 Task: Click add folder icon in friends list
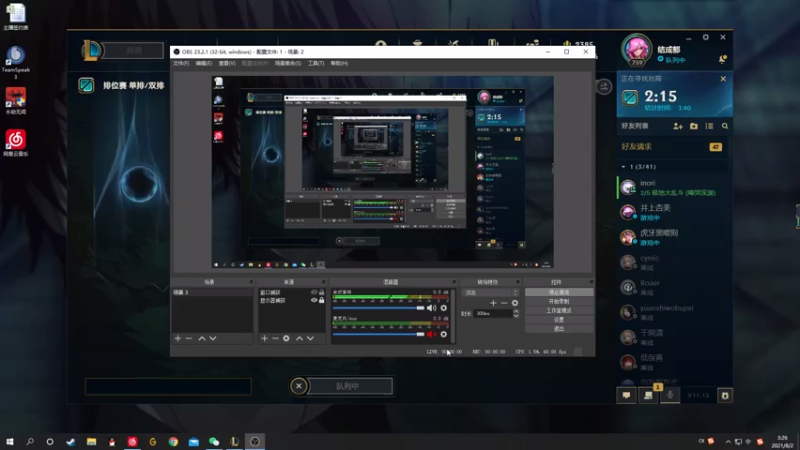click(694, 126)
